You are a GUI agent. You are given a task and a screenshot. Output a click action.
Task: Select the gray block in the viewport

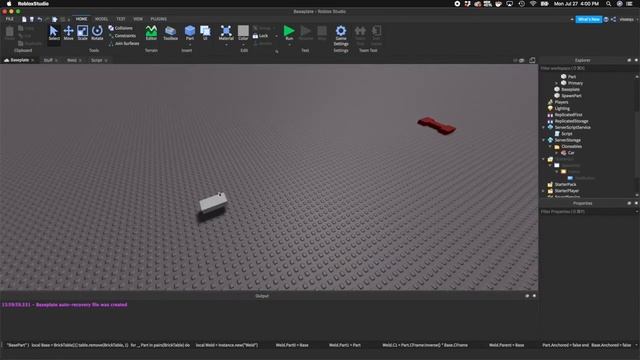213,202
